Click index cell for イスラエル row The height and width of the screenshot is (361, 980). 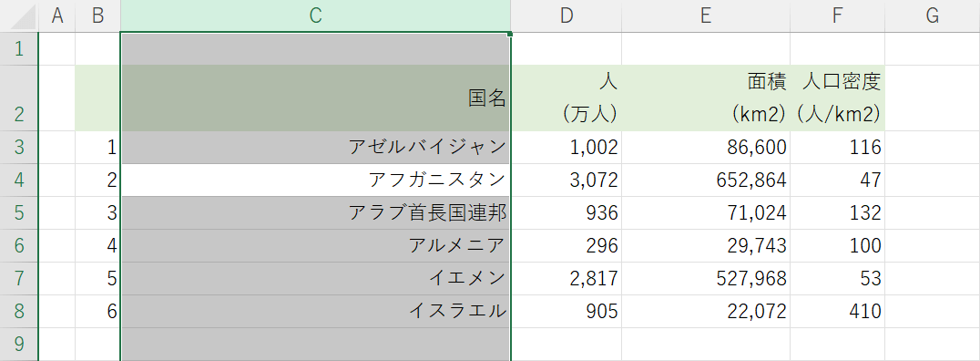[x=97, y=312]
